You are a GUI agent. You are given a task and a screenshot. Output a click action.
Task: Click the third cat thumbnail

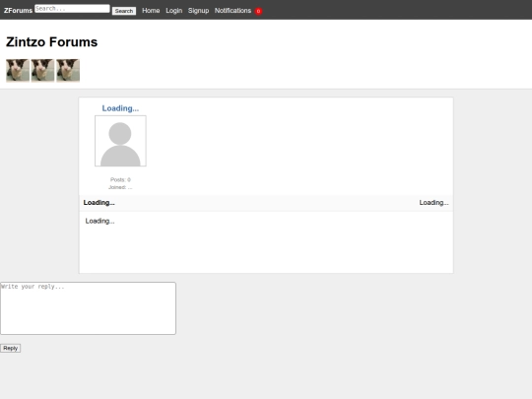pyautogui.click(x=68, y=70)
